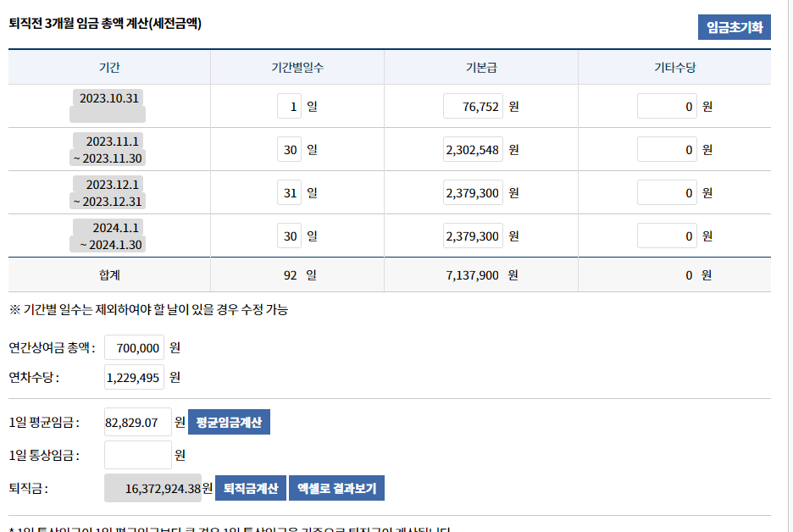793x532 pixels.
Task: Click days field for December 2023 period
Action: (289, 193)
